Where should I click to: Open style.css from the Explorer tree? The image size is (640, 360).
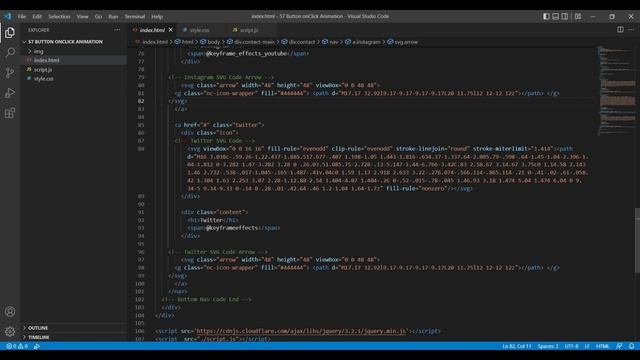(x=44, y=79)
